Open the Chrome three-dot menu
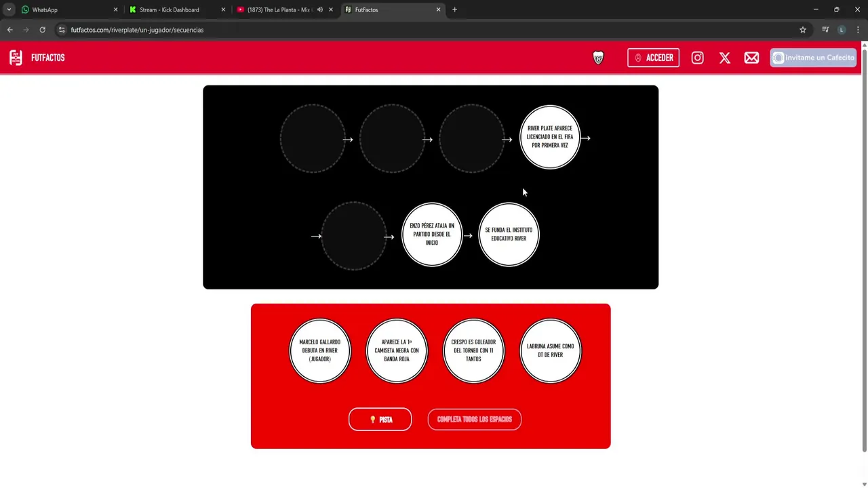Screen dimensions: 868x488 pyautogui.click(x=859, y=30)
